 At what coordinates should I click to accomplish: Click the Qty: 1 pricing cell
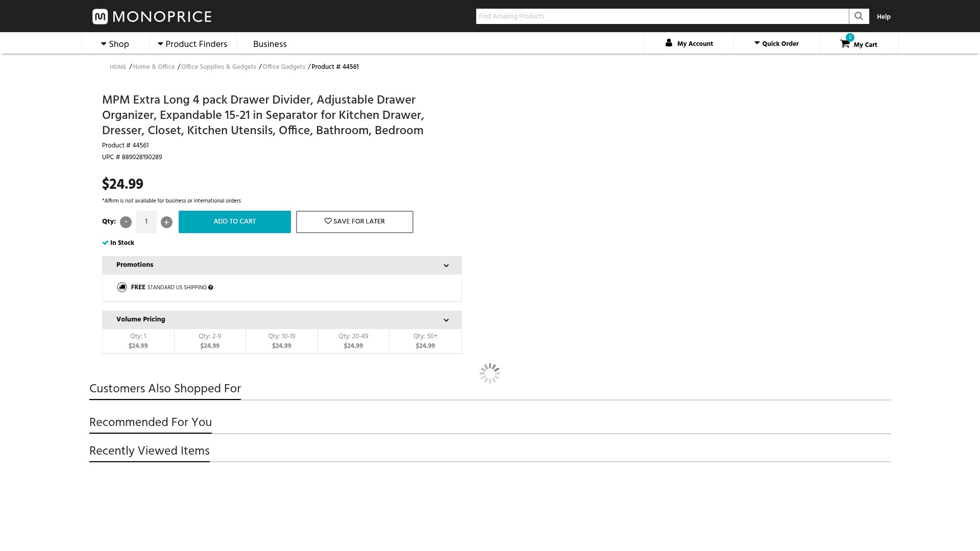tap(138, 341)
